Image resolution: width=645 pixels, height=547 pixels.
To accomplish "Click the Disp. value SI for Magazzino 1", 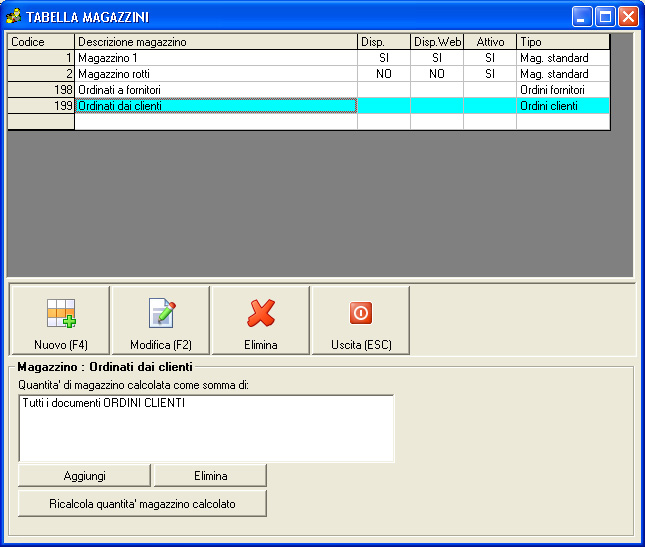I will [x=384, y=58].
